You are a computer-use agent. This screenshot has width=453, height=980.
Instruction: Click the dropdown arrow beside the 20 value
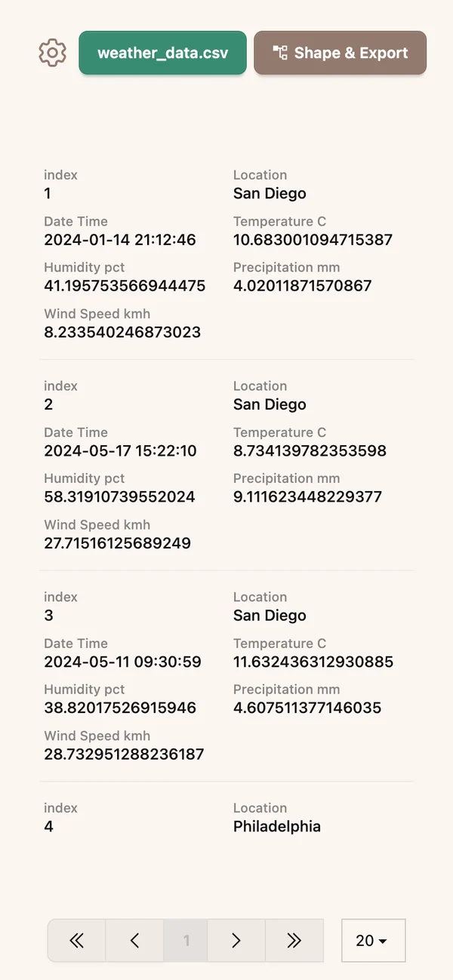tap(384, 941)
